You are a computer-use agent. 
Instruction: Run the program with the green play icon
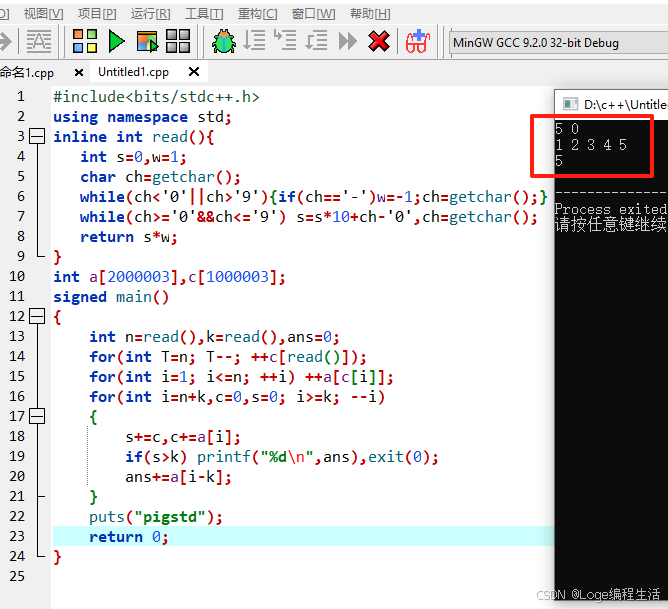[x=116, y=41]
